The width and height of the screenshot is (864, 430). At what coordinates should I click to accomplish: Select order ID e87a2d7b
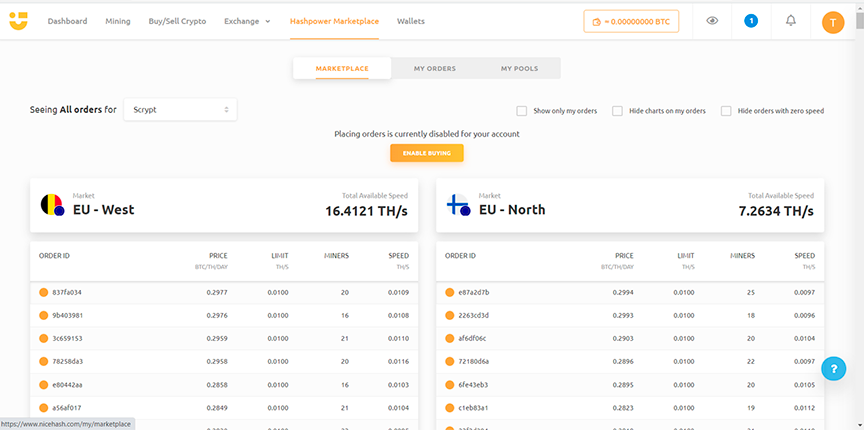click(473, 292)
